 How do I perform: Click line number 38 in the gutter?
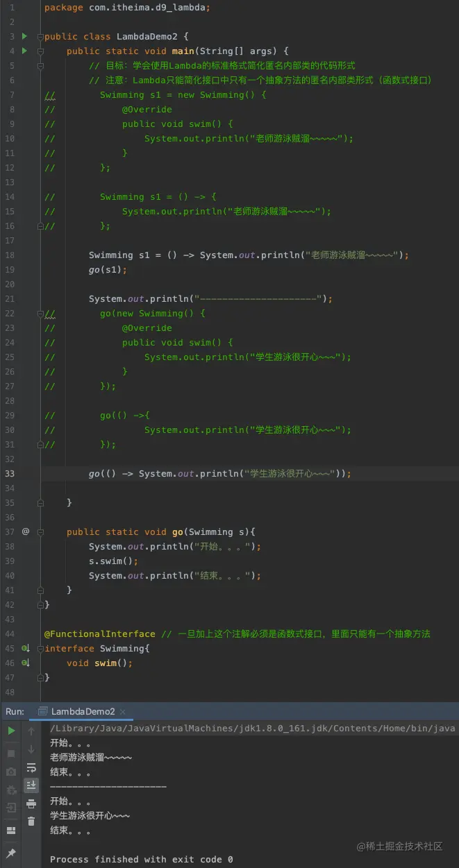click(x=10, y=546)
